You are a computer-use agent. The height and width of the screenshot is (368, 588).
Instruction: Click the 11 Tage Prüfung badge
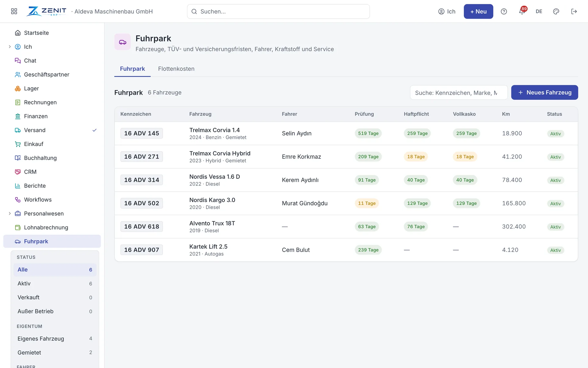click(367, 203)
